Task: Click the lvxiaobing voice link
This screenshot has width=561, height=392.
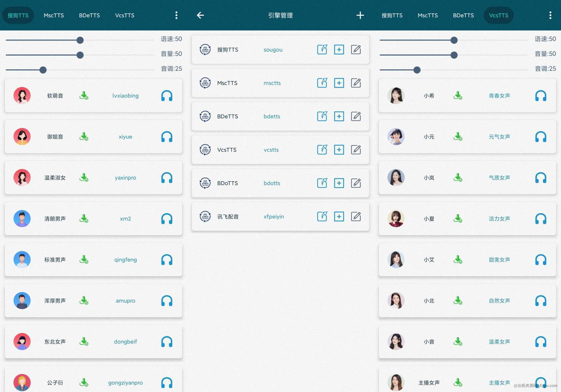Action: (x=125, y=96)
